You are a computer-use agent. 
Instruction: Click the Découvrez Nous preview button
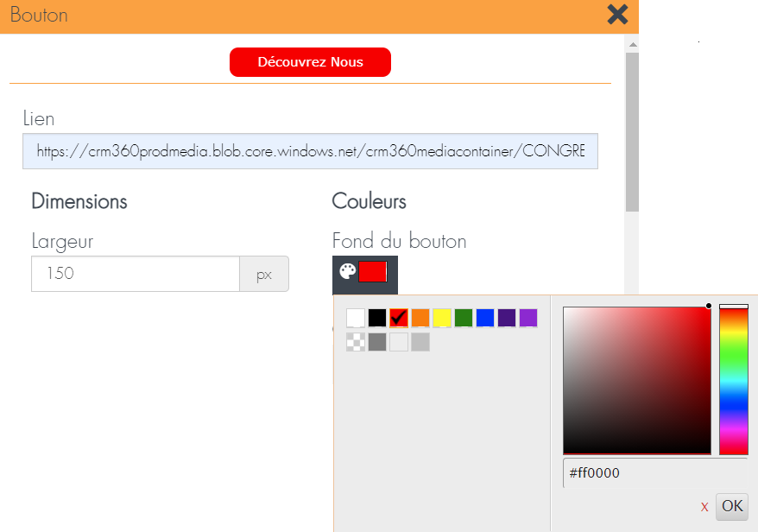(x=310, y=62)
